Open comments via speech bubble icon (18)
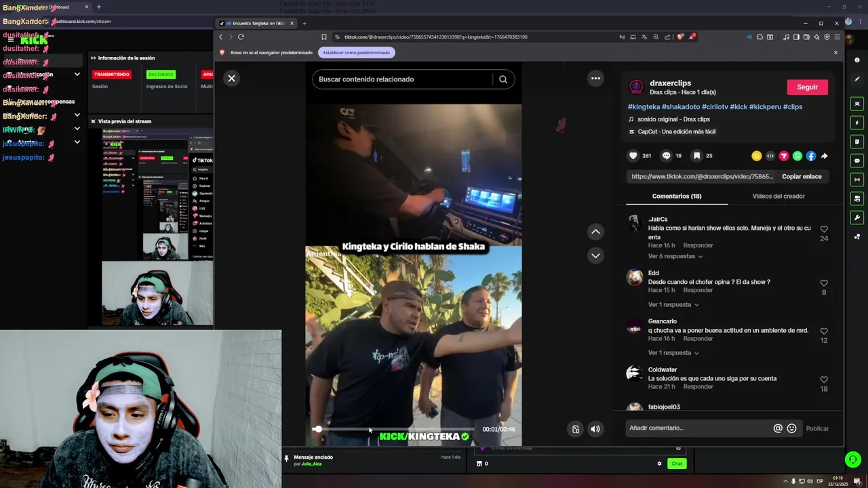Screen dimensions: 868x488 [666, 156]
